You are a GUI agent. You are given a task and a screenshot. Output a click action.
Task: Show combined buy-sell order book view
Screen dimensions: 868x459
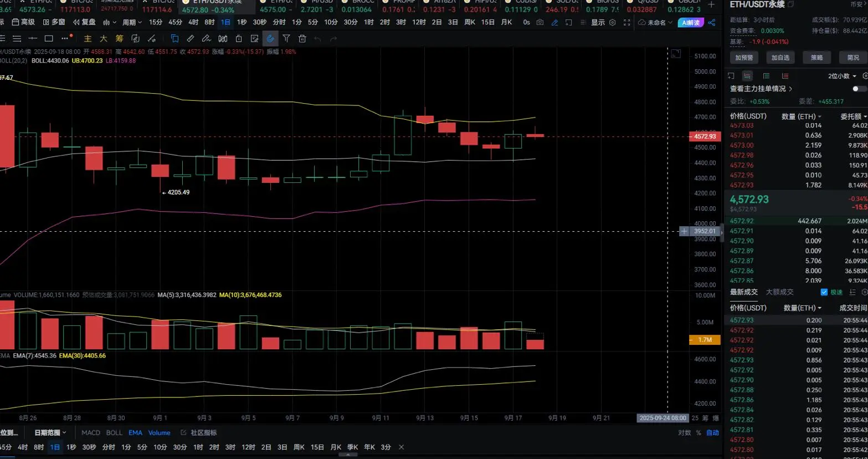[x=747, y=76]
